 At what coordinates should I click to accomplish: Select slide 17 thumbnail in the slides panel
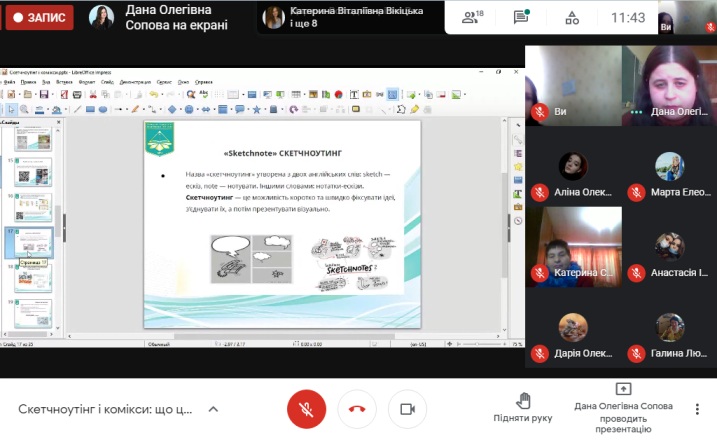pyautogui.click(x=36, y=241)
